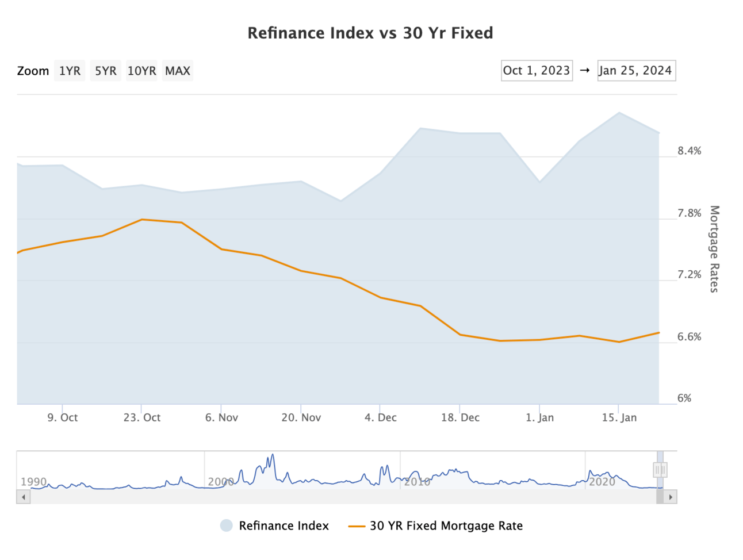The width and height of the screenshot is (743, 560).
Task: Click the chart title Refinance Index vs 30 Yr Fixed
Action: coord(370,33)
